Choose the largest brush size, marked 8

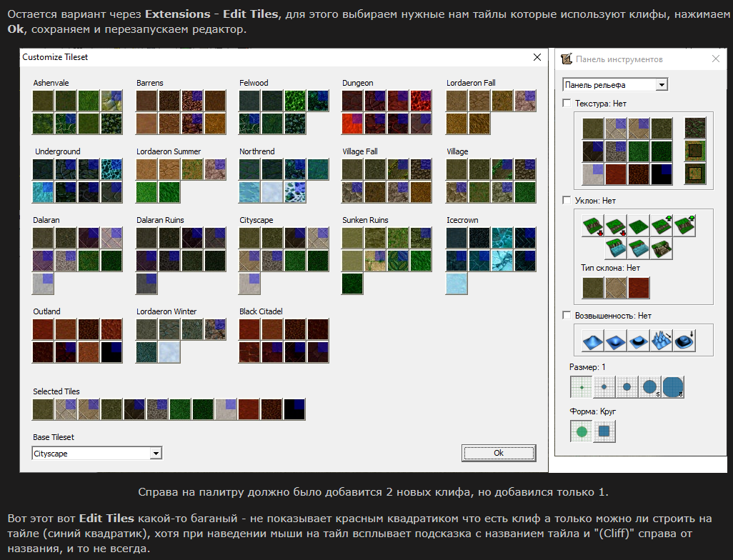[673, 387]
